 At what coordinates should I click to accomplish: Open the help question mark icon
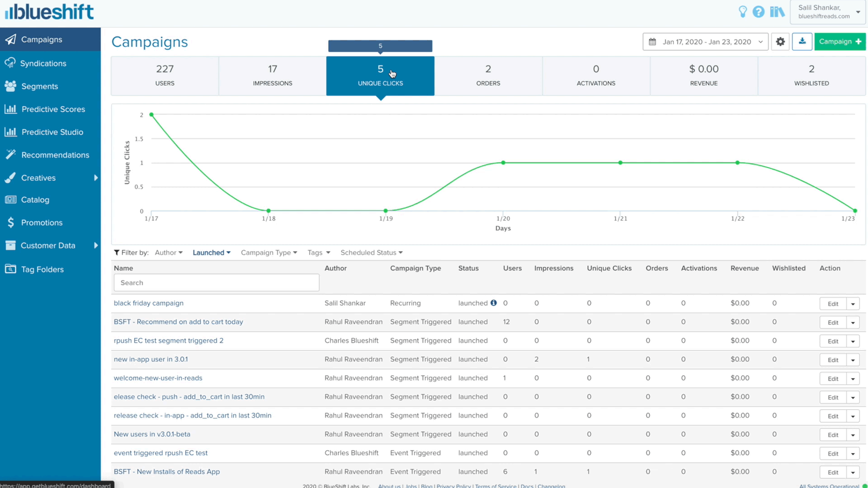759,12
